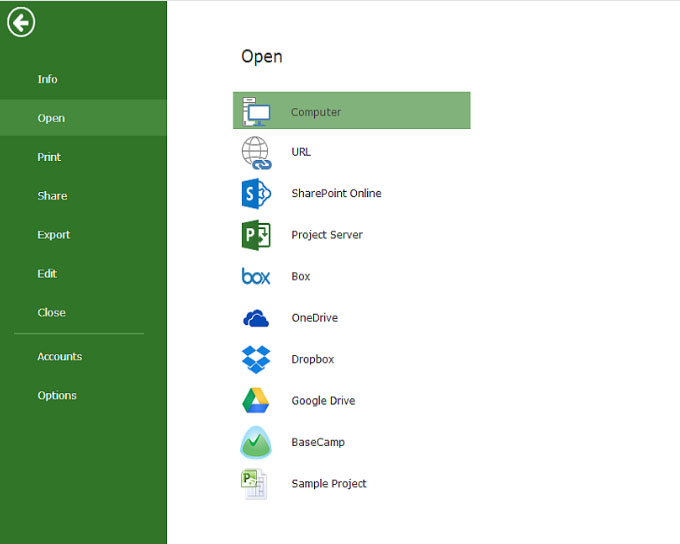Click the URL label
The width and height of the screenshot is (680, 544).
301,152
